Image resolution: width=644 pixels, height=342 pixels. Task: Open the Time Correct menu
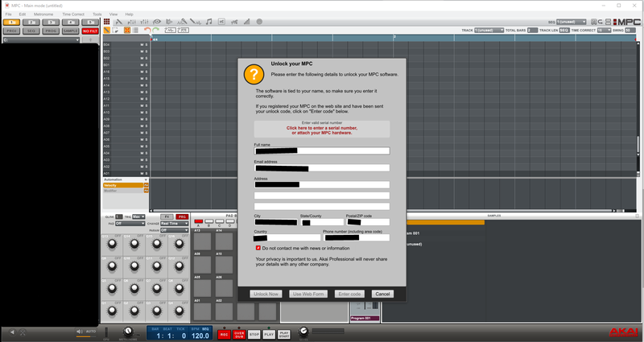[73, 14]
